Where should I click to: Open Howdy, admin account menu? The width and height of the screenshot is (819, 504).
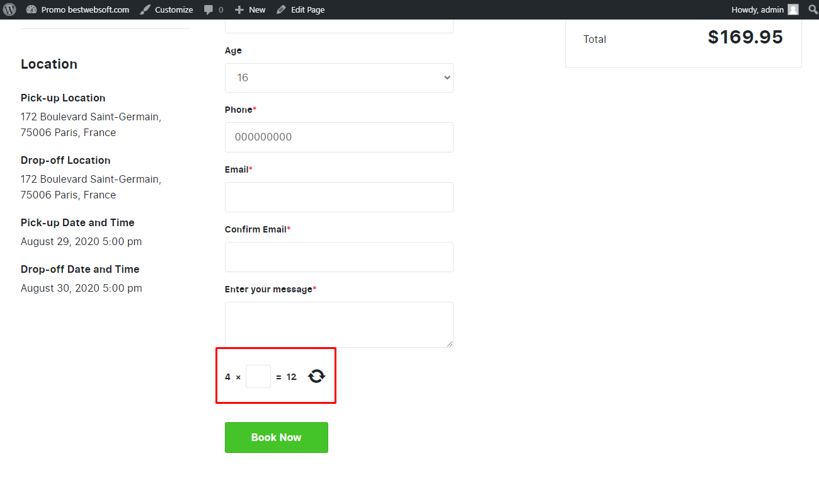pos(765,9)
